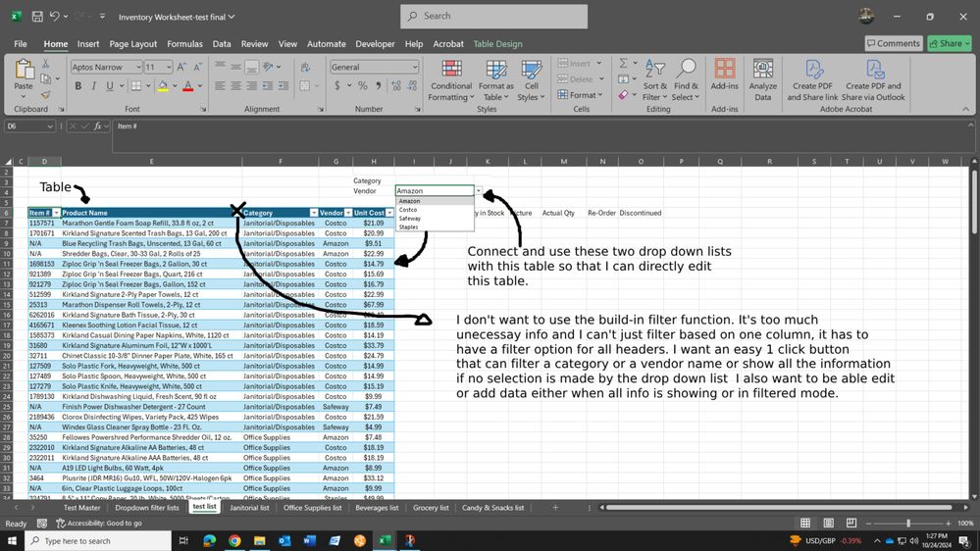Image resolution: width=980 pixels, height=551 pixels.
Task: Toggle Align Right
Action: pyautogui.click(x=251, y=86)
